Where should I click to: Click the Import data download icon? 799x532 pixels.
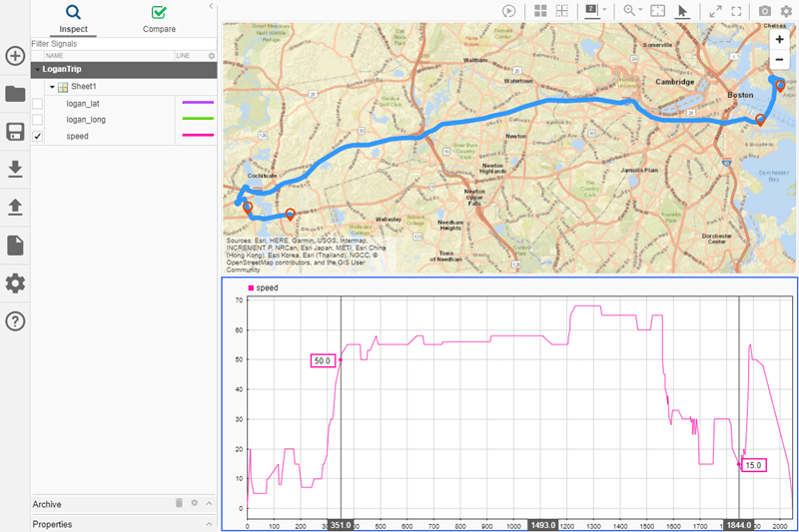click(15, 169)
